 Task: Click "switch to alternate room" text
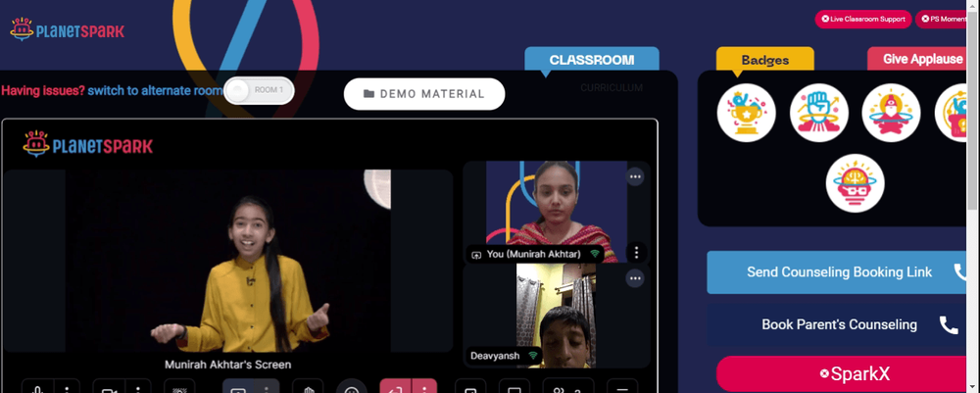click(155, 90)
